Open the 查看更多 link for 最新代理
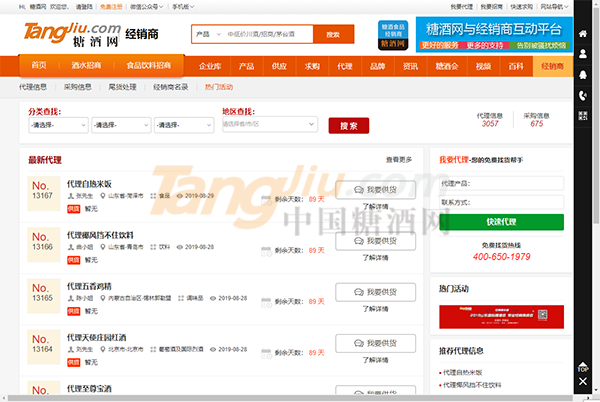Image resolution: width=600 pixels, height=402 pixels. pos(399,159)
